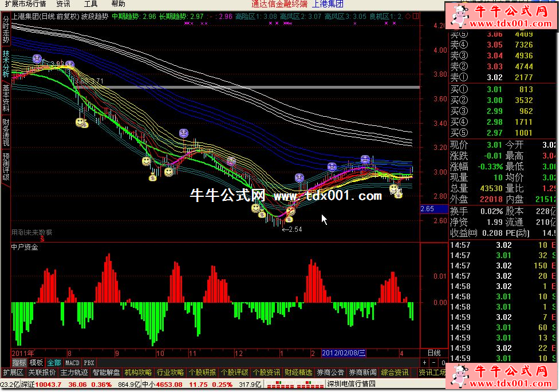Screen dimensions: 560x392
Task: Open the 财务透视 side tab
Action: point(6,132)
